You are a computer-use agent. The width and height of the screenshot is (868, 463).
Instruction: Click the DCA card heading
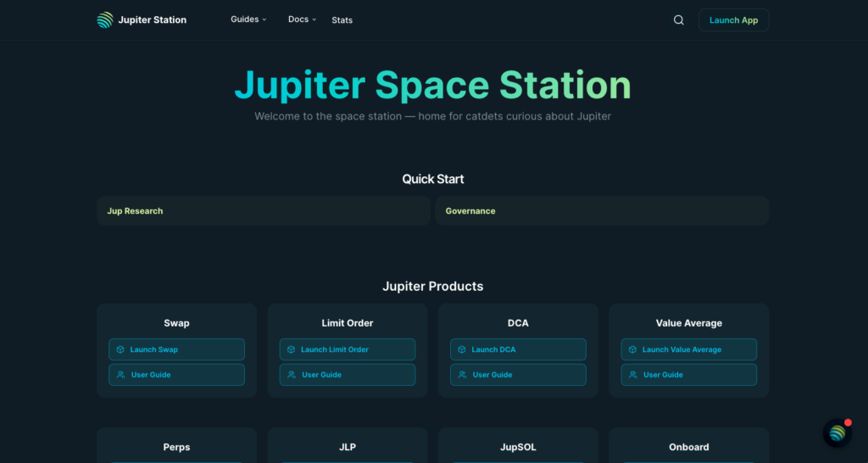point(518,323)
